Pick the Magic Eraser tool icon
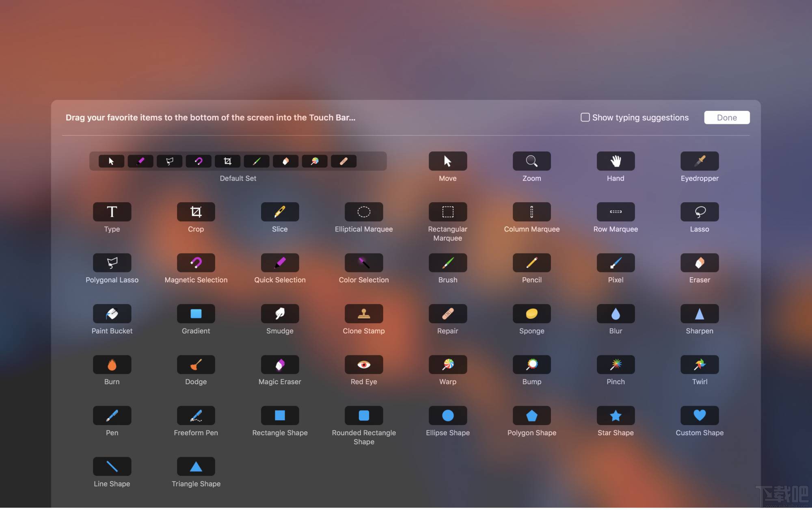This screenshot has height=510, width=812. (280, 365)
